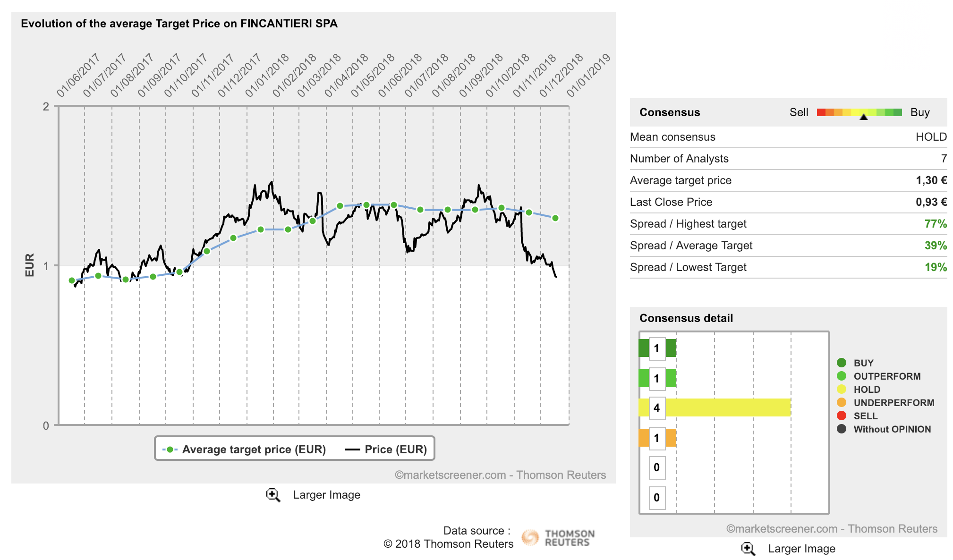Click the dark green BUY bar
Screen dimensions: 953x560
[657, 348]
